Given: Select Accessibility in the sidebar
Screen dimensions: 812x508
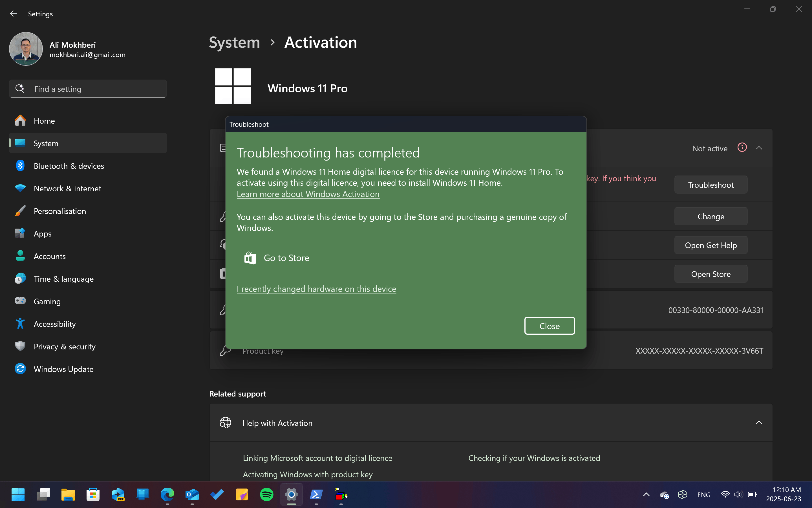Looking at the screenshot, I should pyautogui.click(x=88, y=324).
